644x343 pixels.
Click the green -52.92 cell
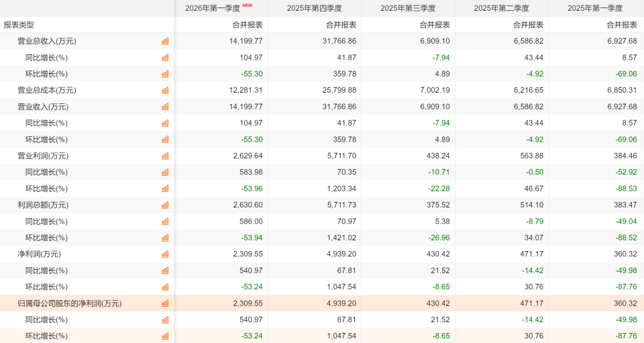626,172
